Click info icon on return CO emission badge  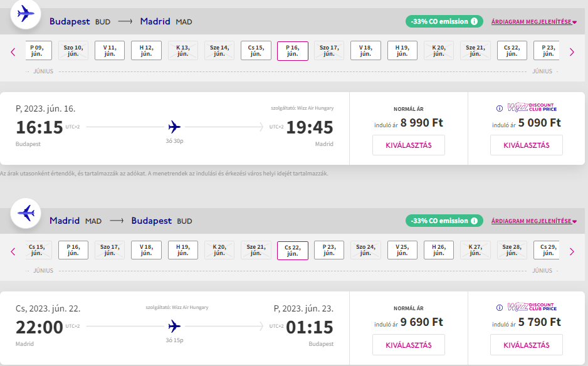point(474,221)
